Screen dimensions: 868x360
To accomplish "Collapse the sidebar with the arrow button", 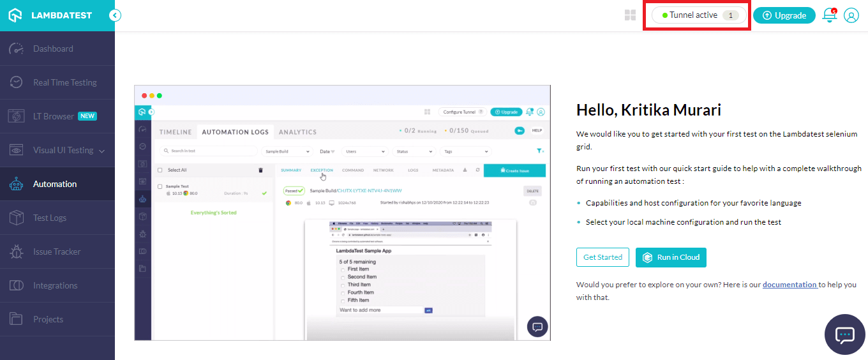I will [x=115, y=15].
